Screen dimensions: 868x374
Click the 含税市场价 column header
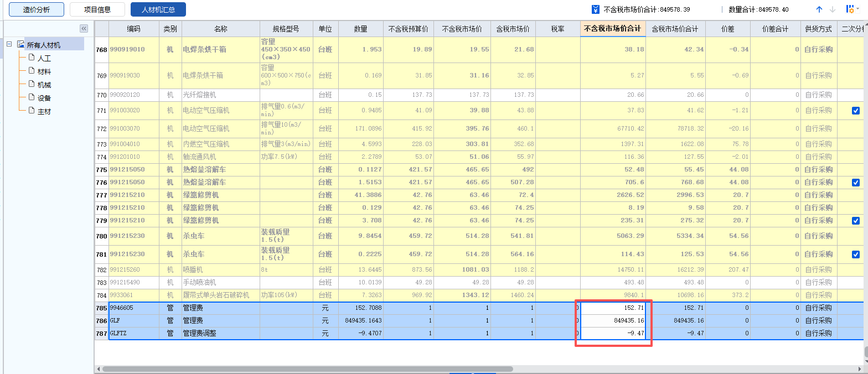point(513,29)
